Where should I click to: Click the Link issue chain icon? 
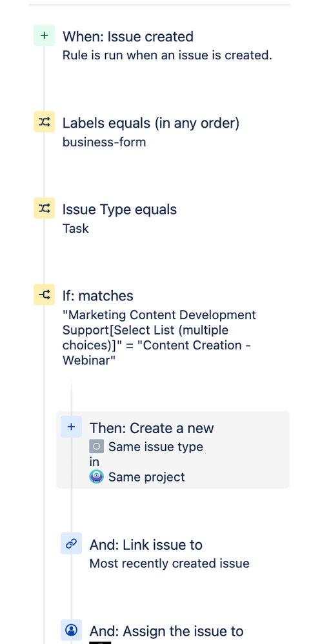tap(71, 544)
